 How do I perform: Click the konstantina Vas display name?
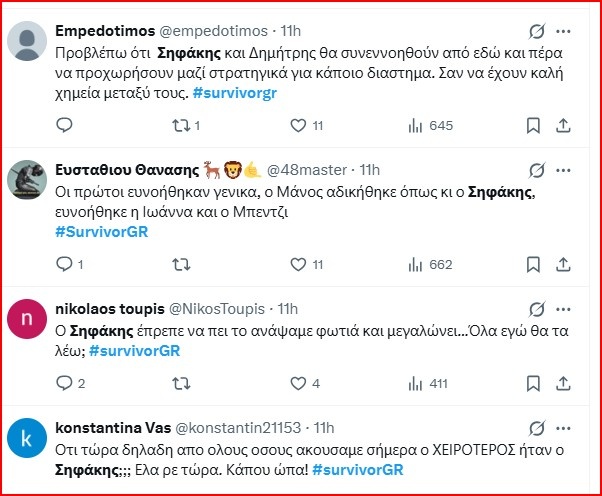(108, 427)
